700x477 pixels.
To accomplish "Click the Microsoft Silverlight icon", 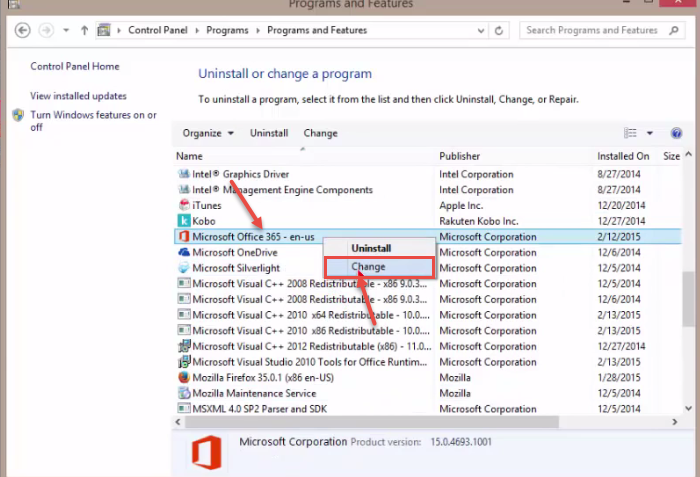I will (184, 268).
